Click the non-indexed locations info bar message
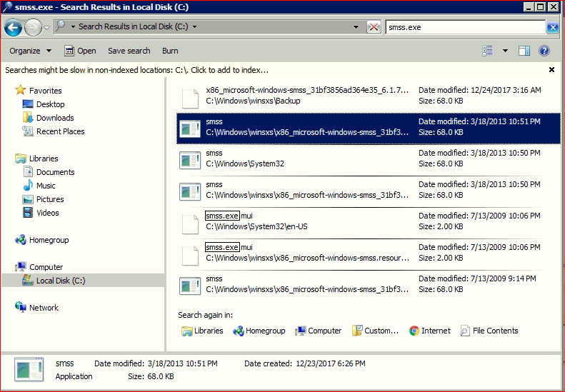 click(137, 70)
